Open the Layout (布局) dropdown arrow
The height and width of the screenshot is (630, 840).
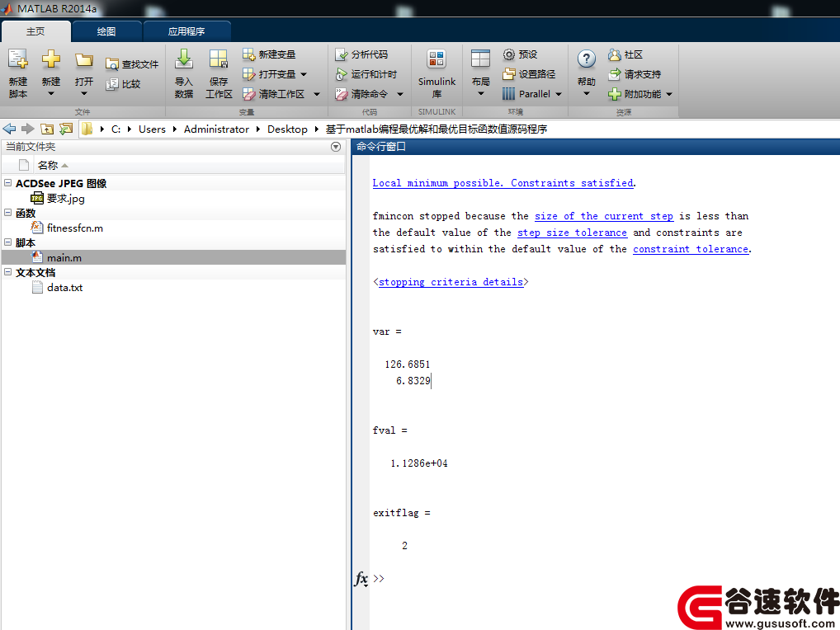point(480,94)
